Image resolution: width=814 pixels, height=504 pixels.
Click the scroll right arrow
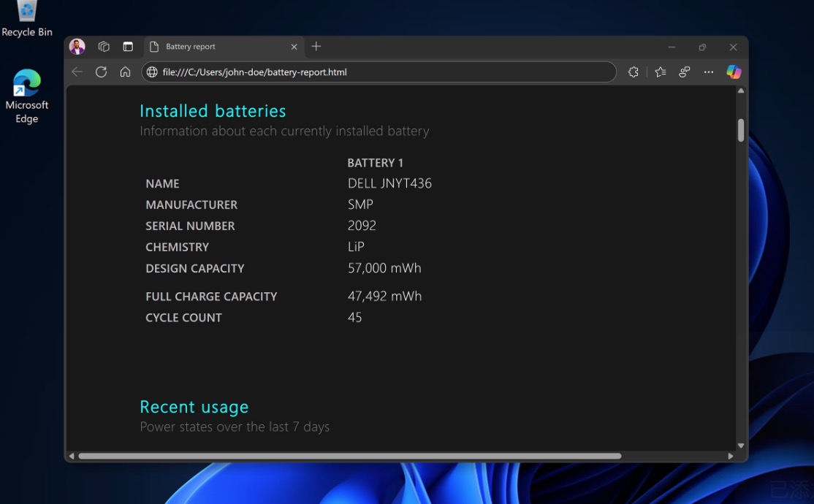click(x=731, y=457)
